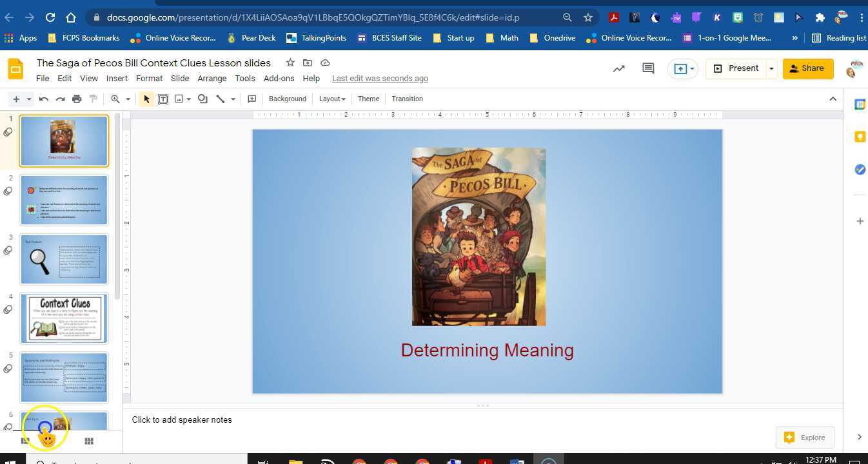Select the Context Clues slide thumbnail
This screenshot has height=464, width=868.
[x=64, y=318]
